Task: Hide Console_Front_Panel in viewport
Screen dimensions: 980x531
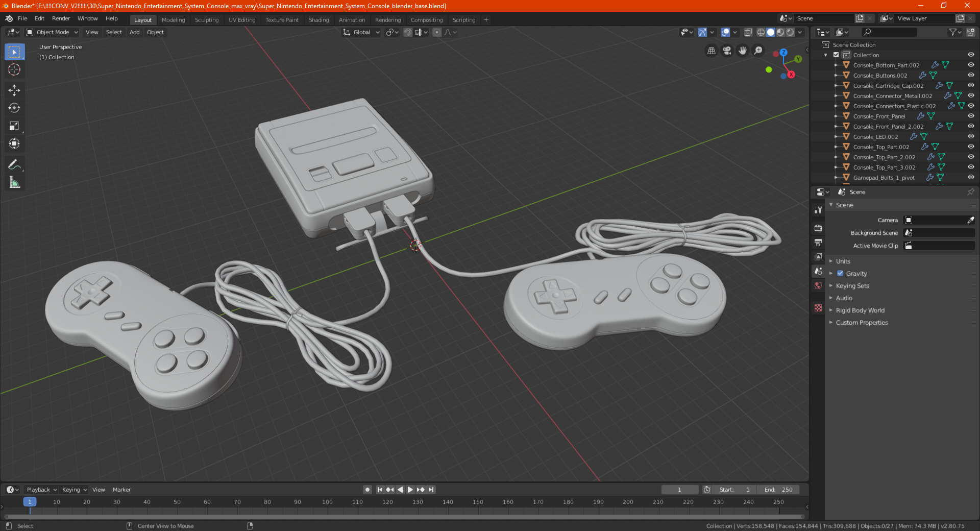Action: point(971,116)
